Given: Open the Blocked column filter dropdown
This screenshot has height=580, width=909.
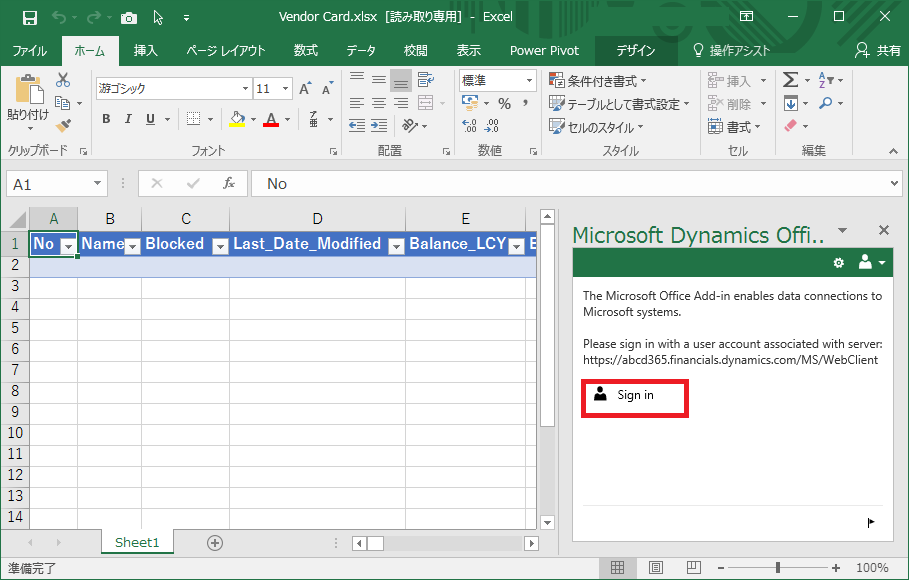Looking at the screenshot, I should click(x=220, y=246).
